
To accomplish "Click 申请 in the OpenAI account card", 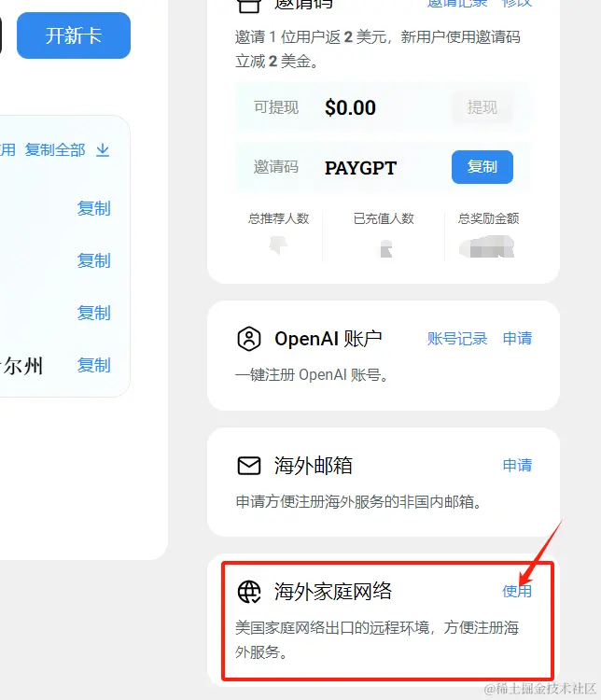I will coord(517,339).
